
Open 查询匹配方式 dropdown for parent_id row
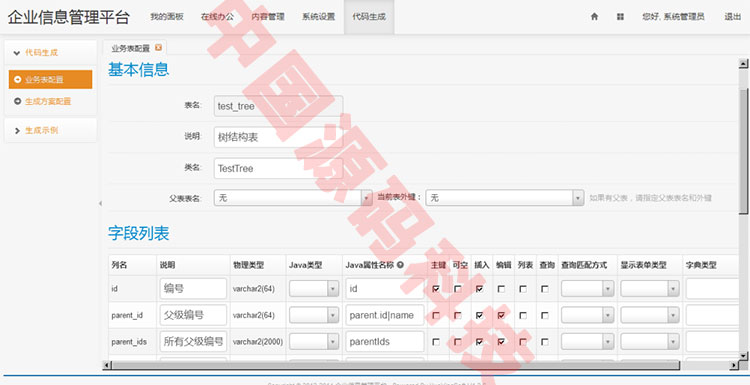[587, 315]
